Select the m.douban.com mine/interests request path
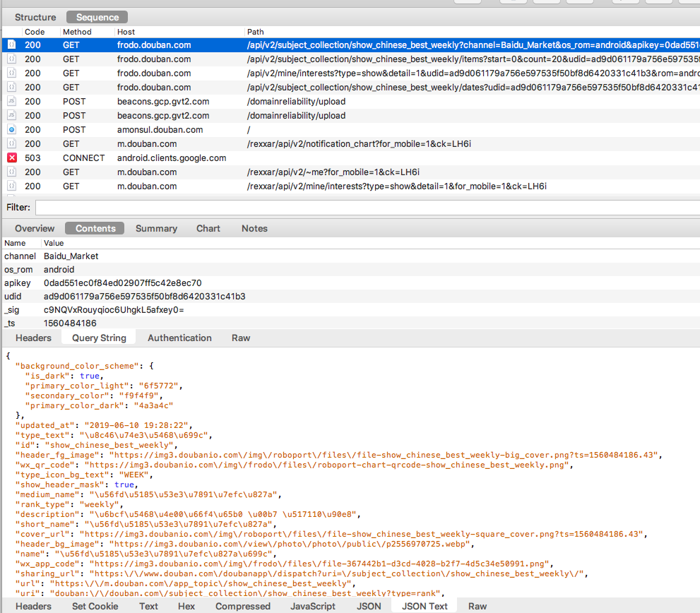The image size is (700, 613). 396,186
